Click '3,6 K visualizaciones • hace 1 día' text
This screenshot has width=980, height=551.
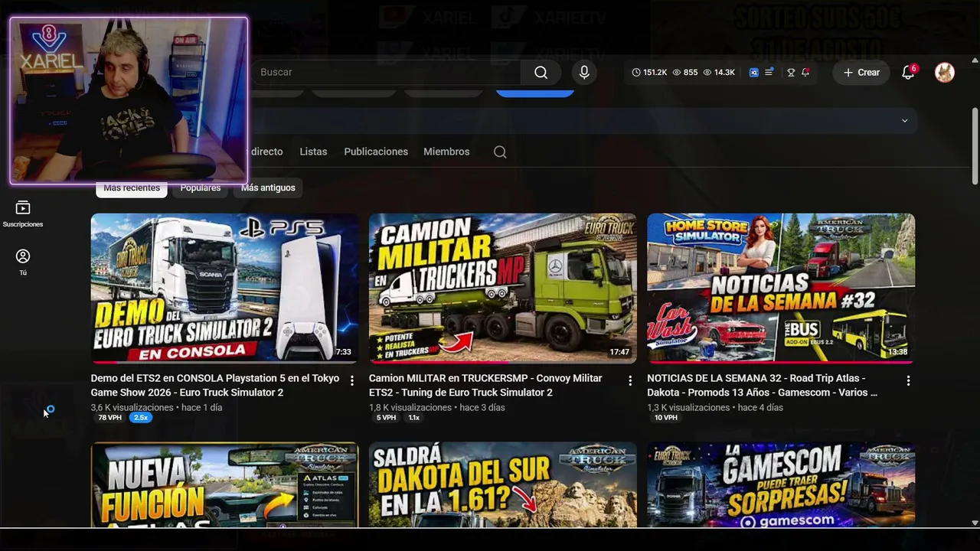tap(156, 408)
